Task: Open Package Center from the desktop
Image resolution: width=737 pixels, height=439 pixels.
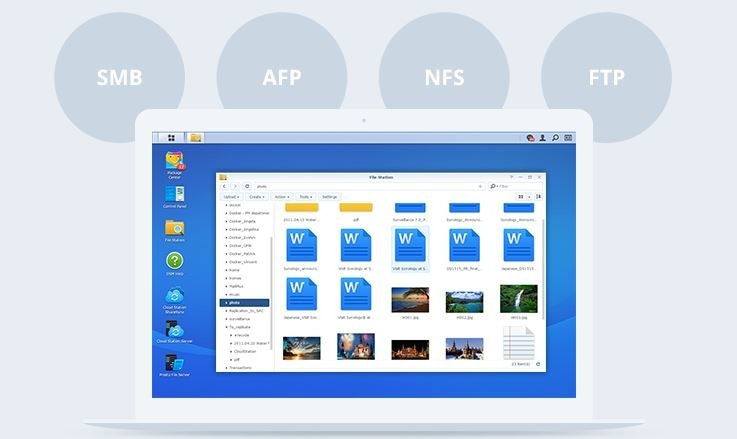Action: pos(174,163)
